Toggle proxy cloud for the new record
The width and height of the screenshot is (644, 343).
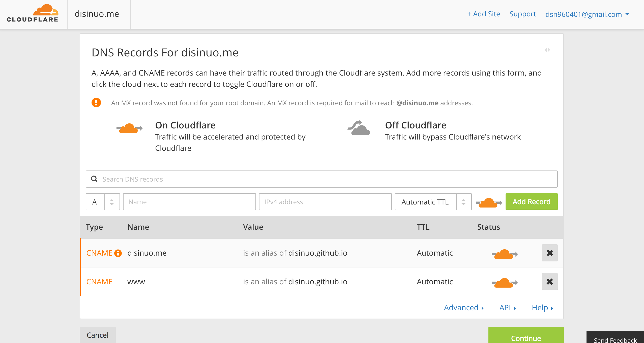[489, 202]
